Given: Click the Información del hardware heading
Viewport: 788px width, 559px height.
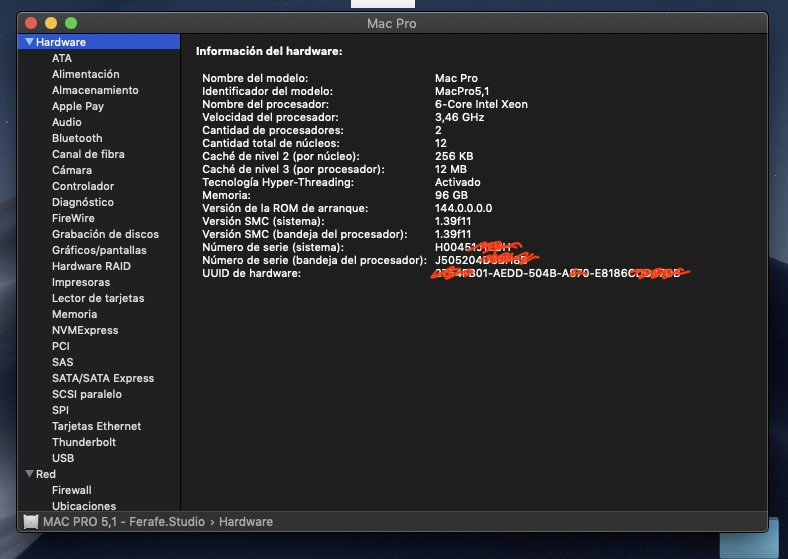Looking at the screenshot, I should click(269, 51).
